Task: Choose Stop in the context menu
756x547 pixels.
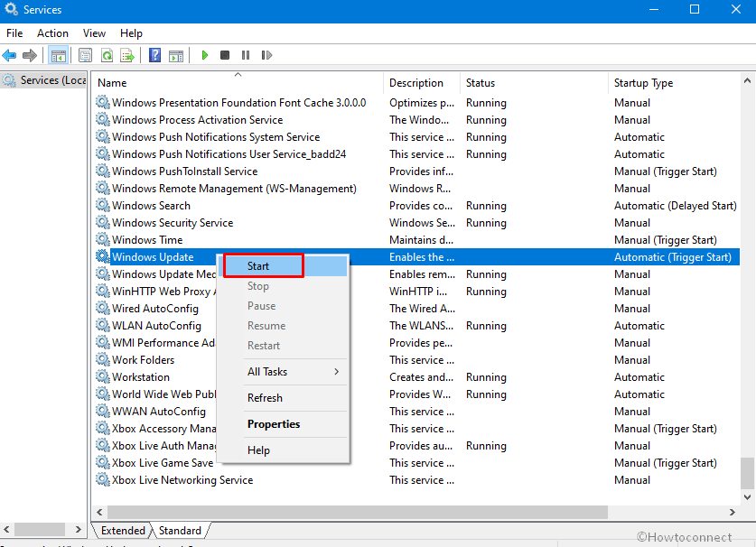Action: (x=285, y=286)
